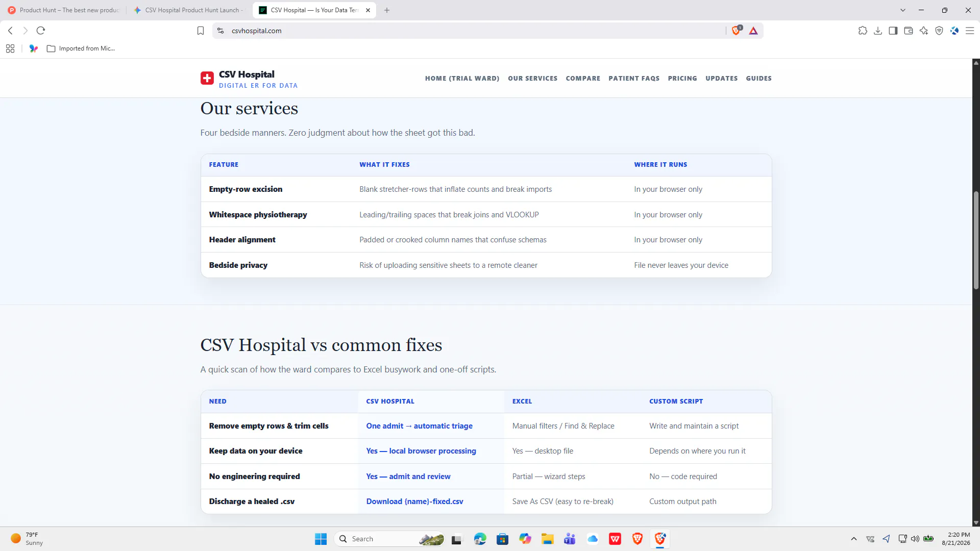Screen dimensions: 980x551
Task: Open Microsoft Edge from taskbar
Action: (x=480, y=539)
